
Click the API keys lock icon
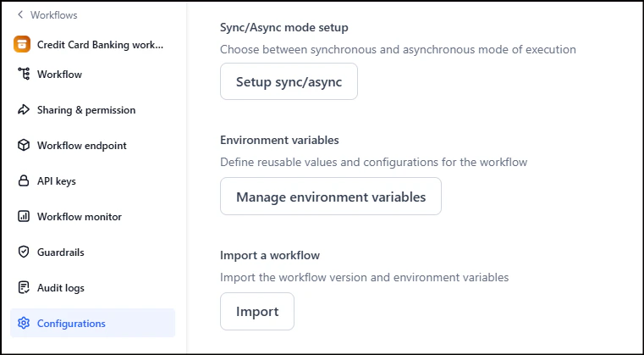tap(24, 181)
